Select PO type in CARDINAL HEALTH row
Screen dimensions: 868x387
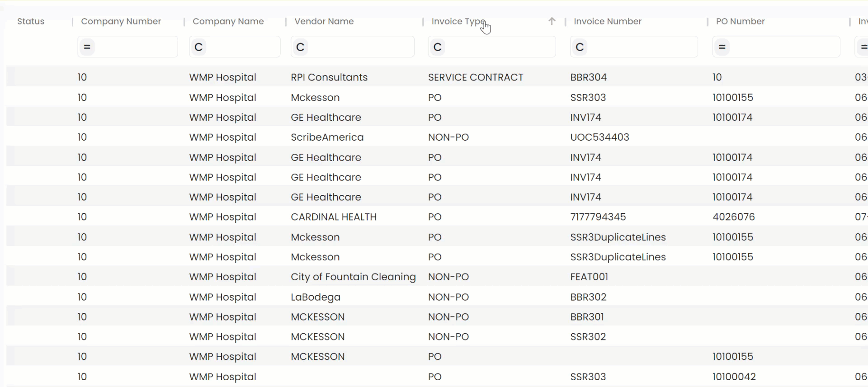pyautogui.click(x=434, y=217)
